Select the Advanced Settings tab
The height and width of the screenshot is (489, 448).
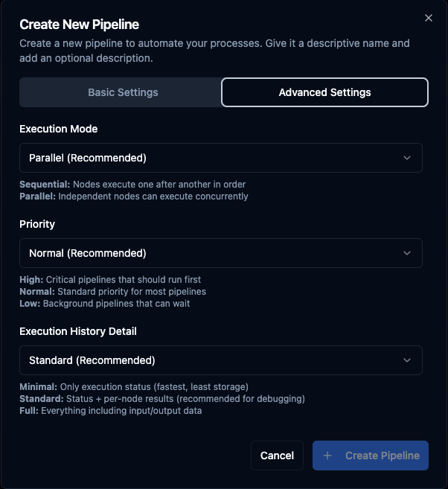tap(324, 92)
